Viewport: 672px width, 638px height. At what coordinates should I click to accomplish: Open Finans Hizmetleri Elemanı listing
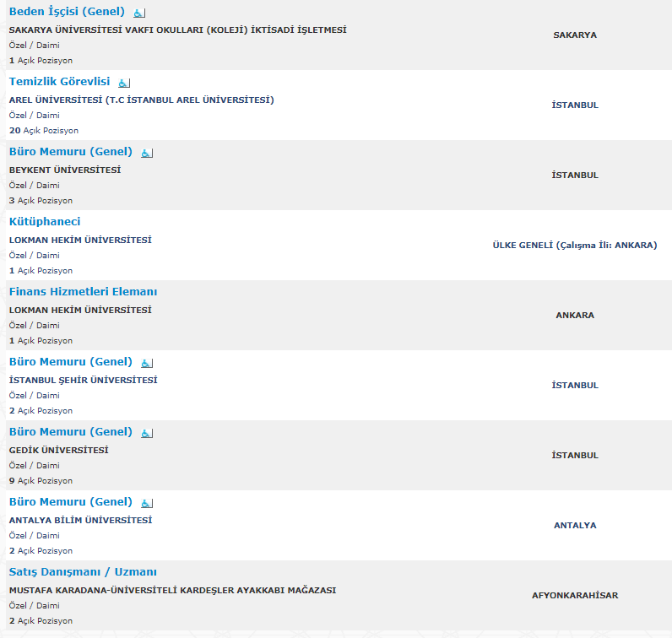point(83,292)
